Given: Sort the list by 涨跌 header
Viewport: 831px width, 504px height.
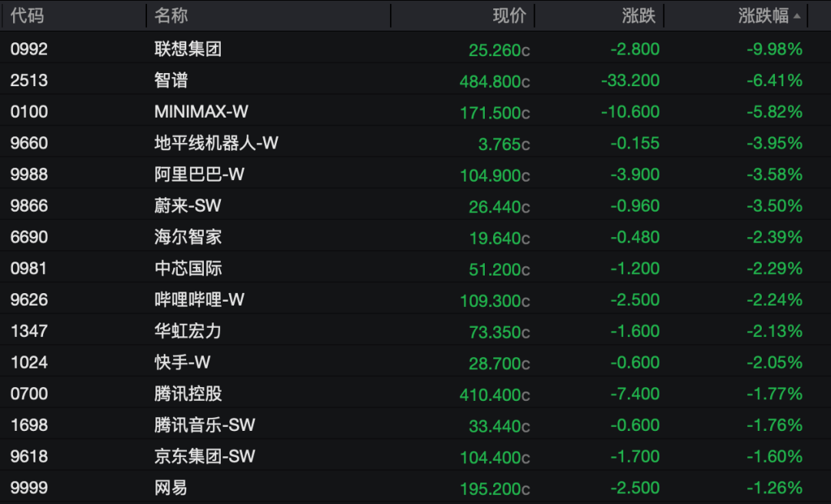Looking at the screenshot, I should point(639,16).
